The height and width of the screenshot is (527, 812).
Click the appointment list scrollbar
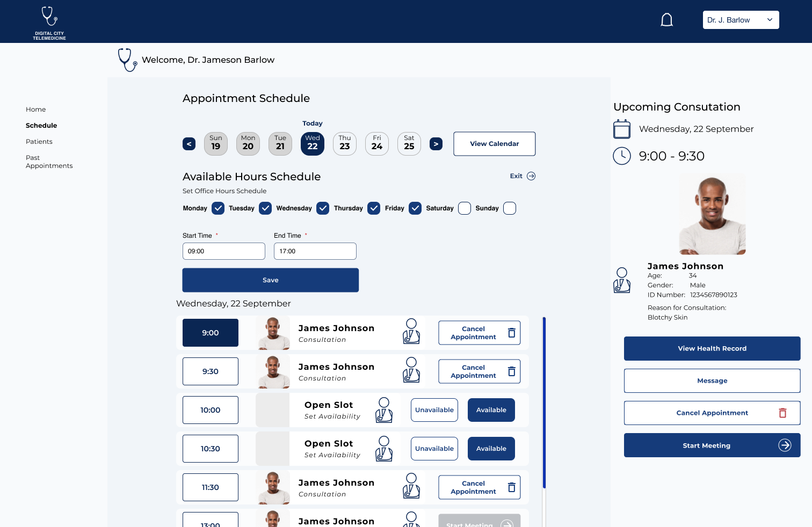544,402
